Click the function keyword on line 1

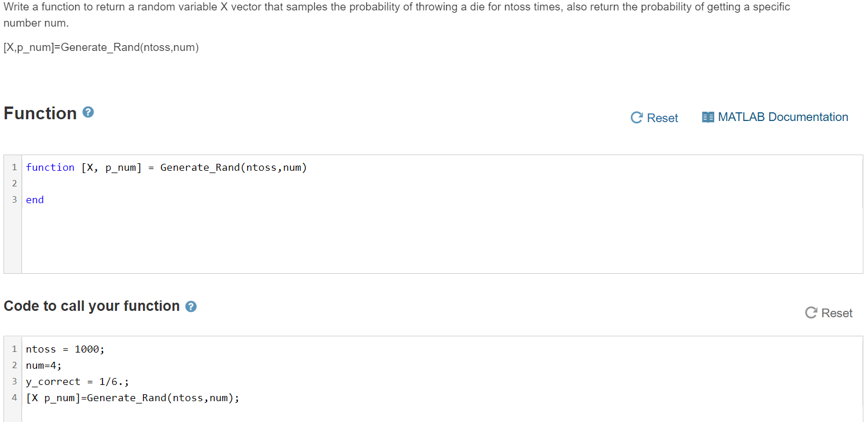coord(50,167)
